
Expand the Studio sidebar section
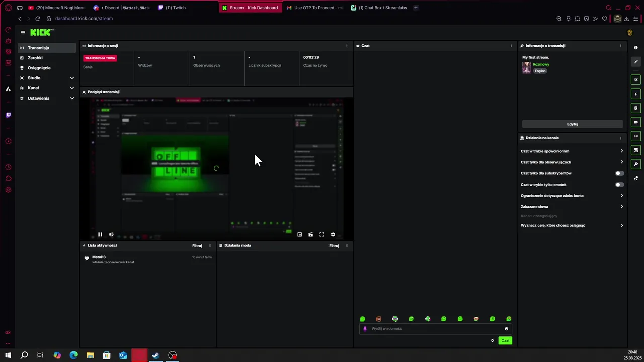(47, 78)
